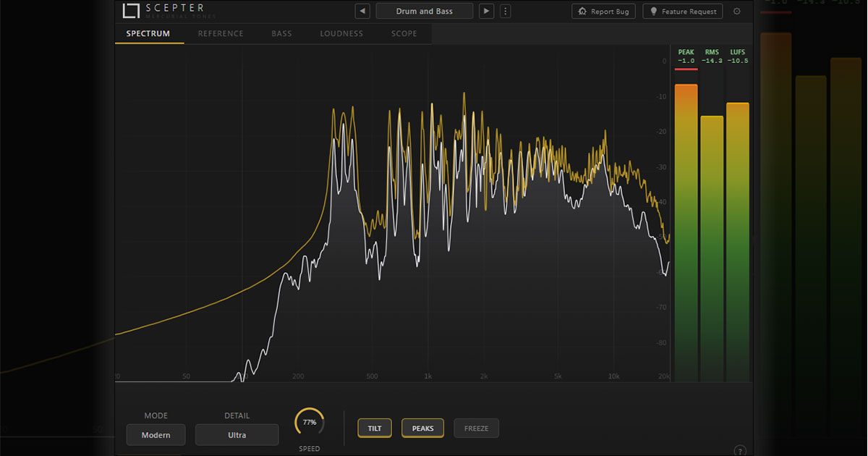Image resolution: width=868 pixels, height=456 pixels.
Task: Open the Loudness tab
Action: pos(341,33)
